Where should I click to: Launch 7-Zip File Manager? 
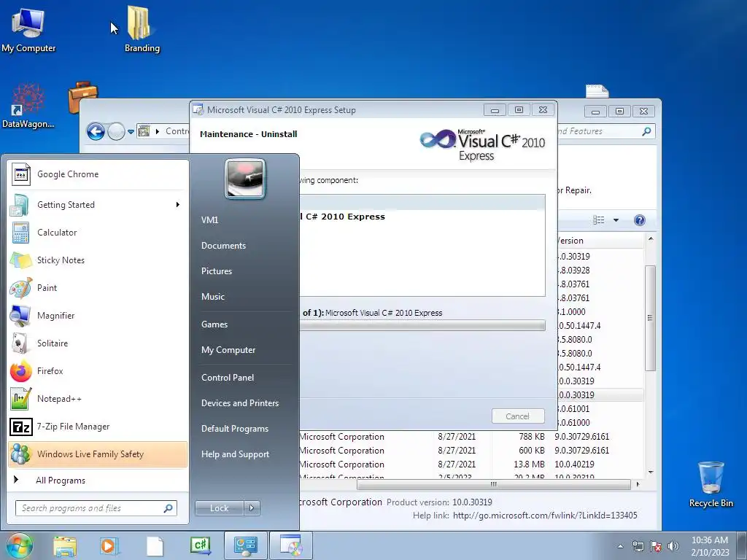point(98,426)
